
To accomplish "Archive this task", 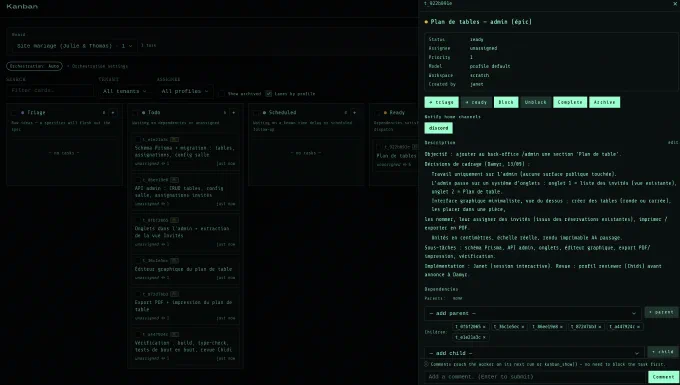I will (x=605, y=102).
